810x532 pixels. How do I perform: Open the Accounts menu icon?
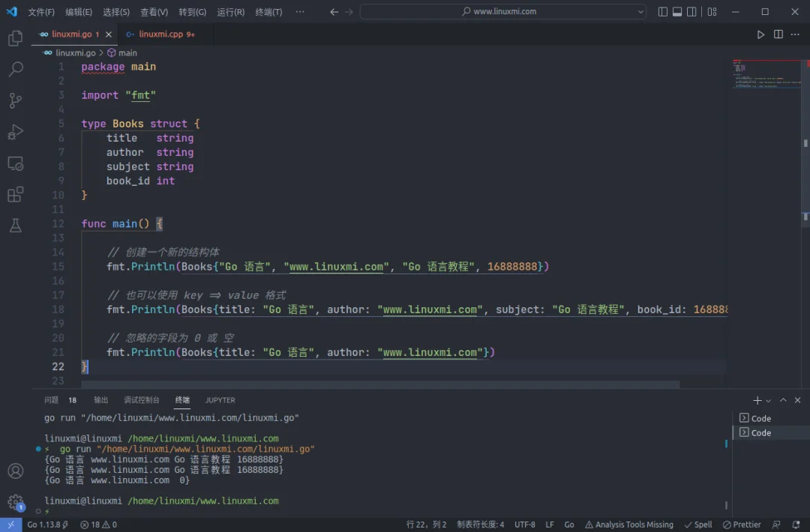(x=16, y=471)
